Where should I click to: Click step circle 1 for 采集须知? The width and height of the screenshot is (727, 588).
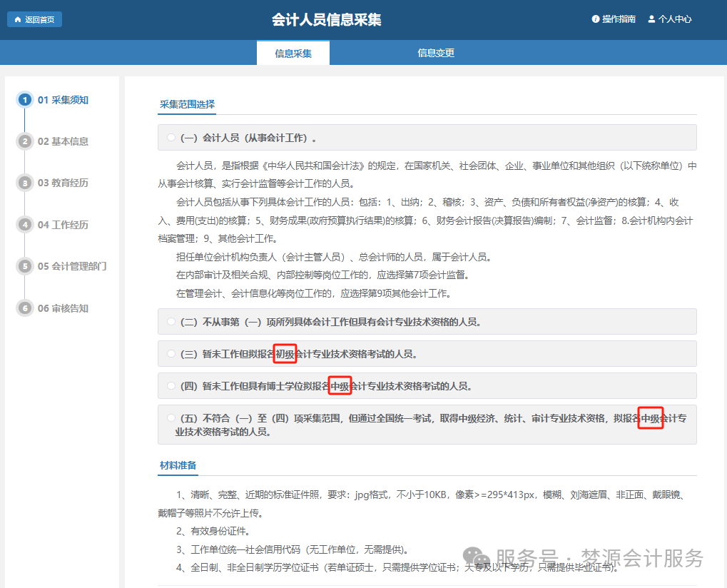(24, 100)
